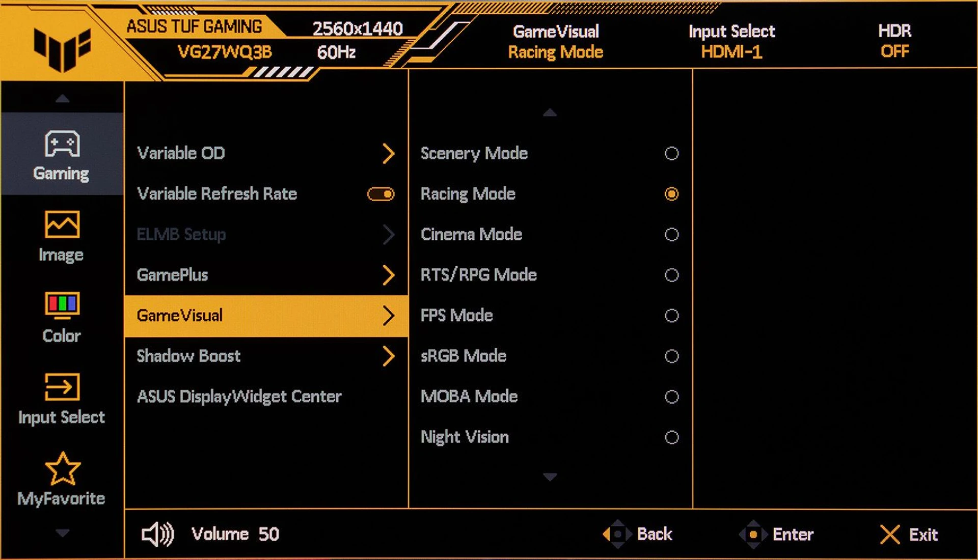Click the MOBA Mode label
Image resolution: width=978 pixels, height=560 pixels.
point(469,397)
